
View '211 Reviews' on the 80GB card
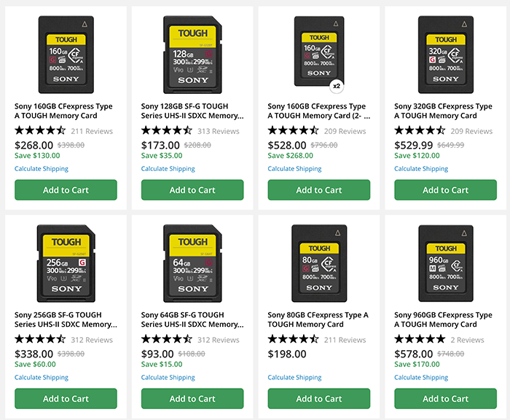(345, 340)
